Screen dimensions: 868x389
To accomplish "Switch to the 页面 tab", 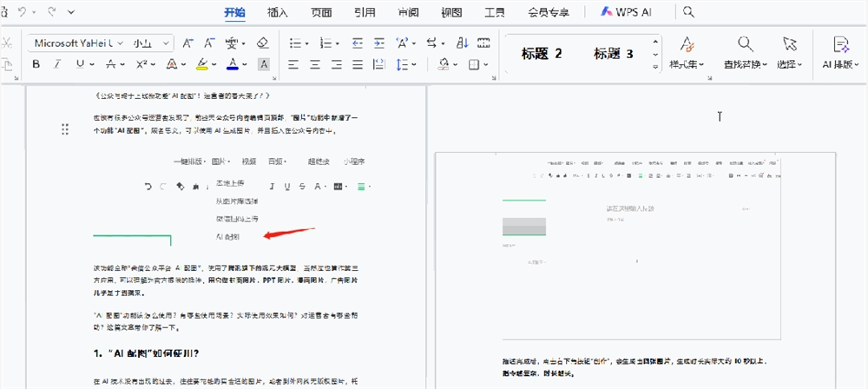I will [x=321, y=12].
